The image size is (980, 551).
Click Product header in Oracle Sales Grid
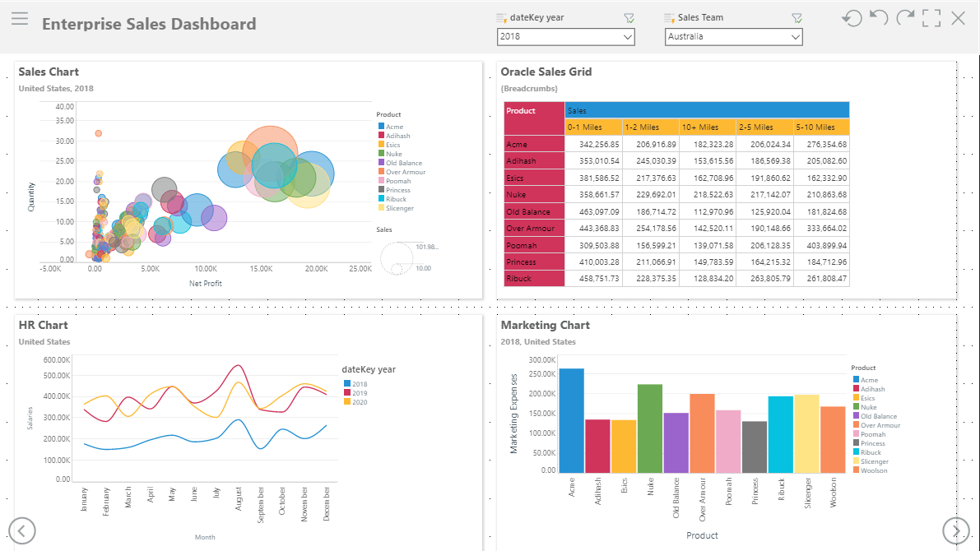(x=534, y=118)
